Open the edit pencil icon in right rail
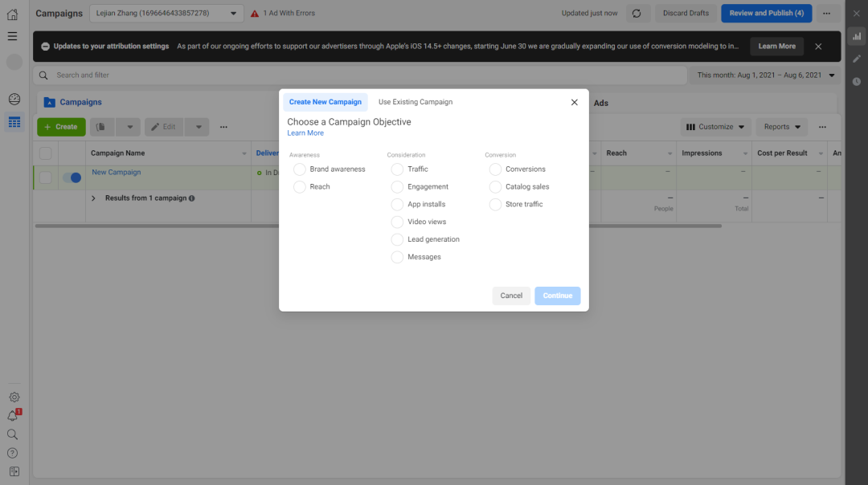The height and width of the screenshot is (485, 868). (857, 59)
